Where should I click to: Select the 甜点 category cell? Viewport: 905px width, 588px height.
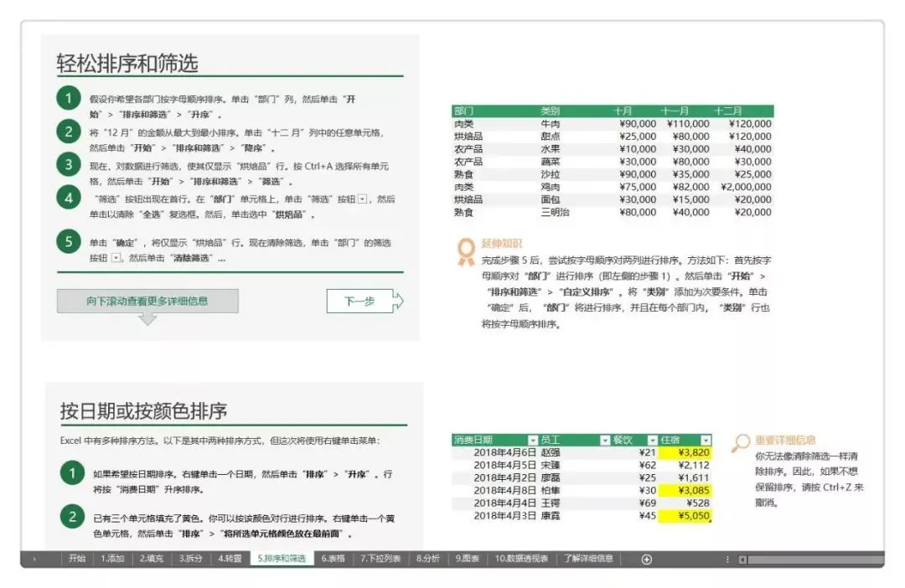click(568, 137)
